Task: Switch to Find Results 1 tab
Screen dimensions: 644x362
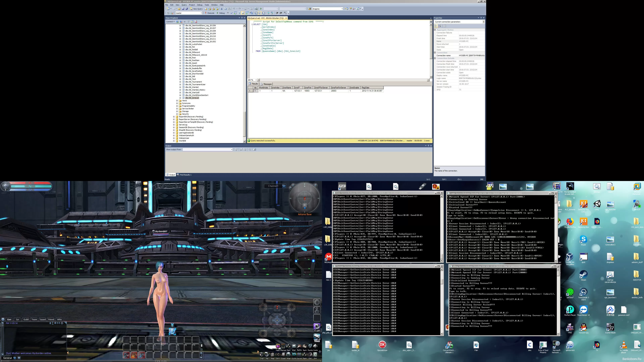Action: coord(184,175)
